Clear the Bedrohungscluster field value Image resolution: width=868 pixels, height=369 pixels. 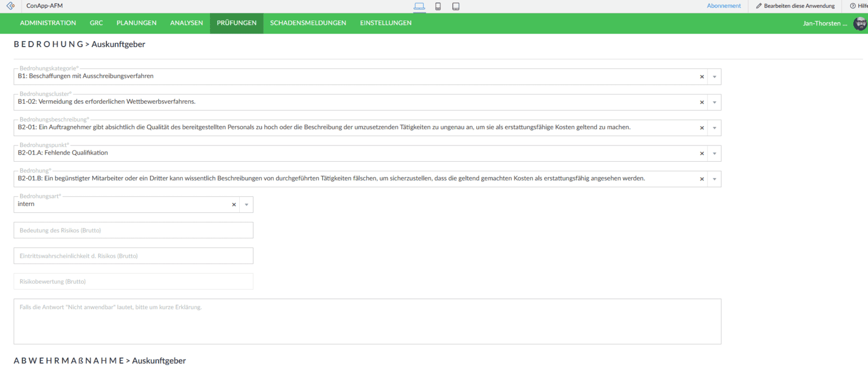(x=701, y=103)
